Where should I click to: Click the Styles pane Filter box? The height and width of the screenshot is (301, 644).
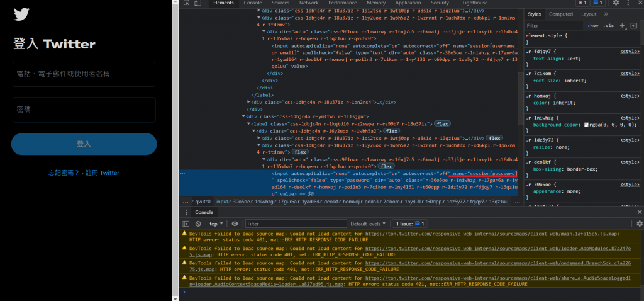click(x=554, y=25)
